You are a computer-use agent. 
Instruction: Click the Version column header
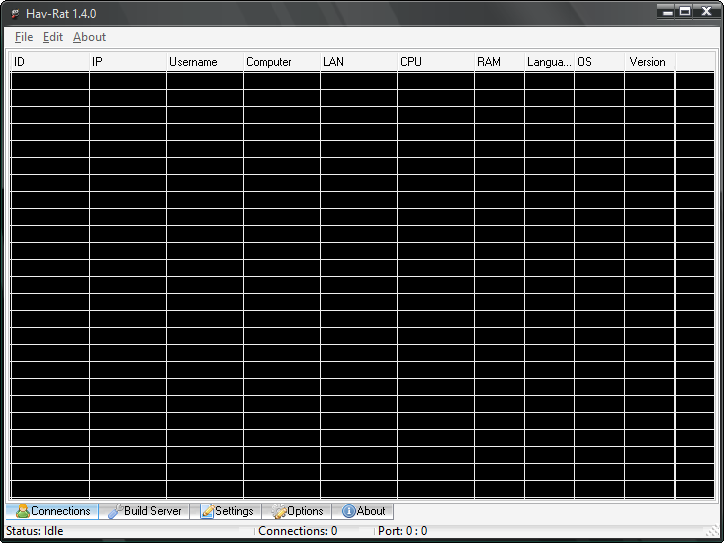650,62
